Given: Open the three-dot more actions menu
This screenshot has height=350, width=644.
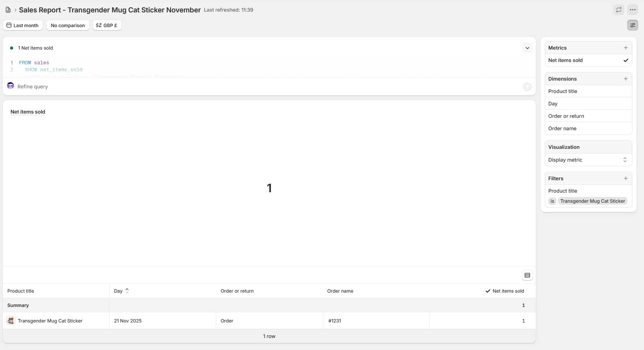Looking at the screenshot, I should point(633,10).
